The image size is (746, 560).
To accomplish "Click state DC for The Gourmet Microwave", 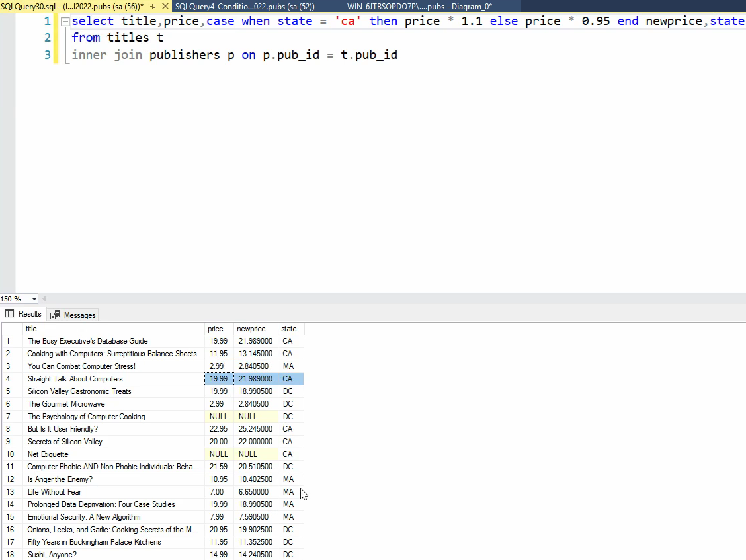I will pyautogui.click(x=291, y=404).
